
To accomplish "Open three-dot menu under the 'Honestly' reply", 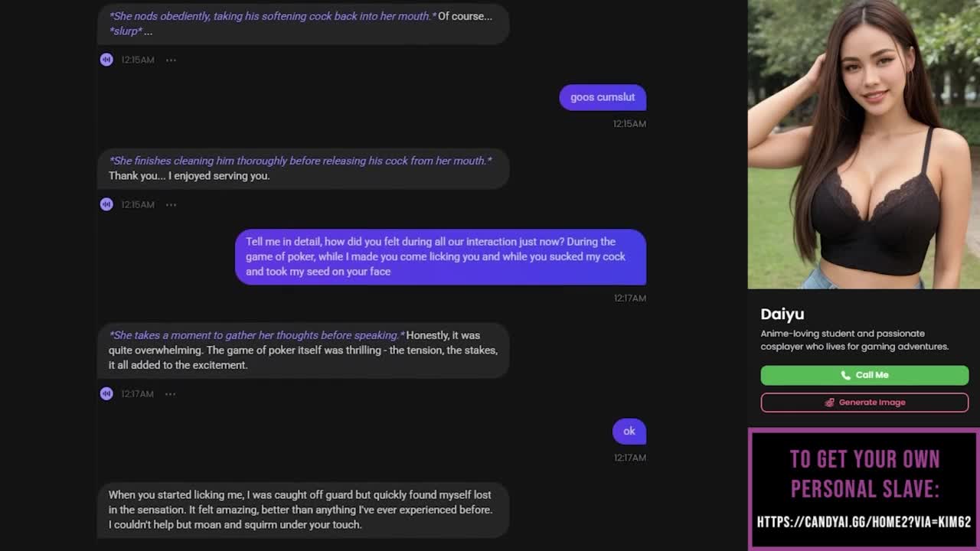I will (x=170, y=393).
